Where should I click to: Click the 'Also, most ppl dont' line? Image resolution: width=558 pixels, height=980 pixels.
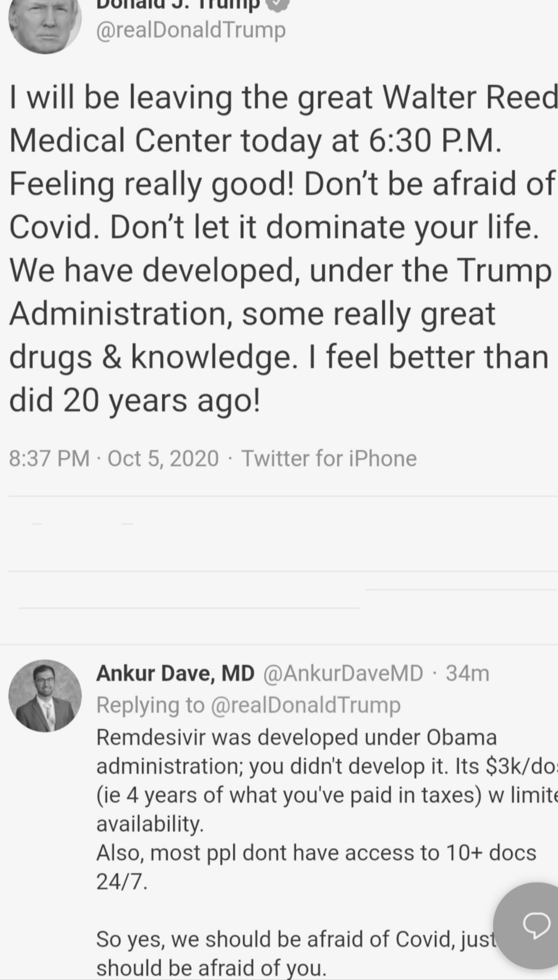coord(316,852)
